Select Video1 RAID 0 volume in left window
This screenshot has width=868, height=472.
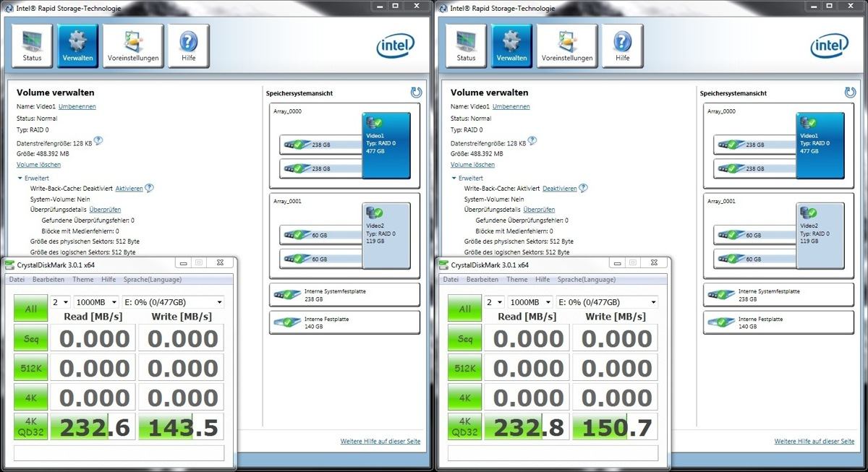pyautogui.click(x=386, y=145)
